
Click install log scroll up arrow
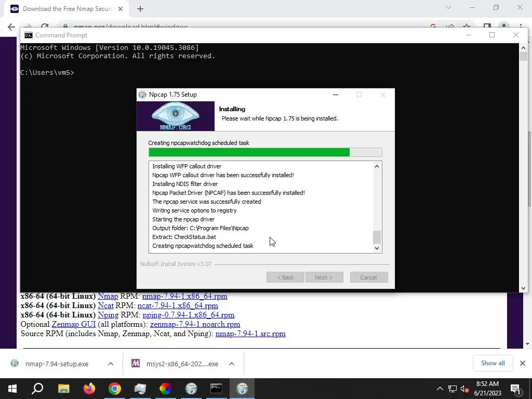point(377,166)
